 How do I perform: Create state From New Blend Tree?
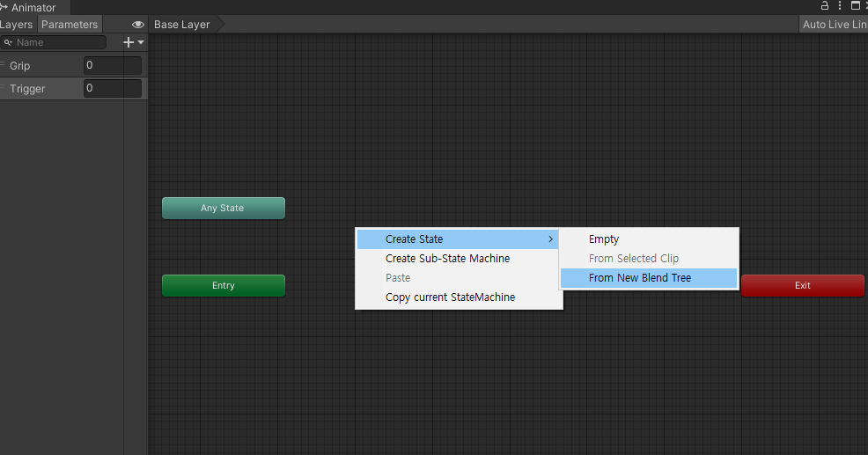tap(649, 278)
